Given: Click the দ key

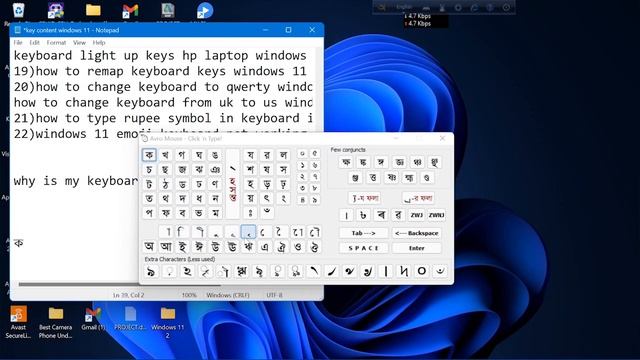Looking at the screenshot, I should coord(182,198).
